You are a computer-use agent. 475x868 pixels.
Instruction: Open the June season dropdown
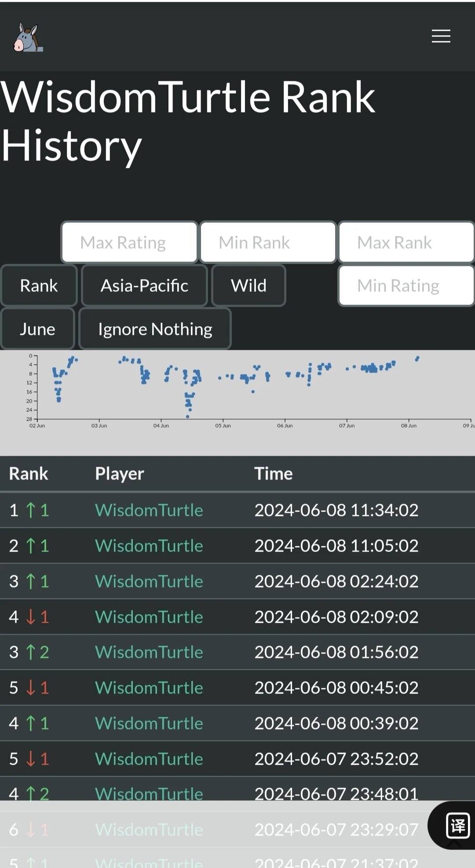pos(37,329)
